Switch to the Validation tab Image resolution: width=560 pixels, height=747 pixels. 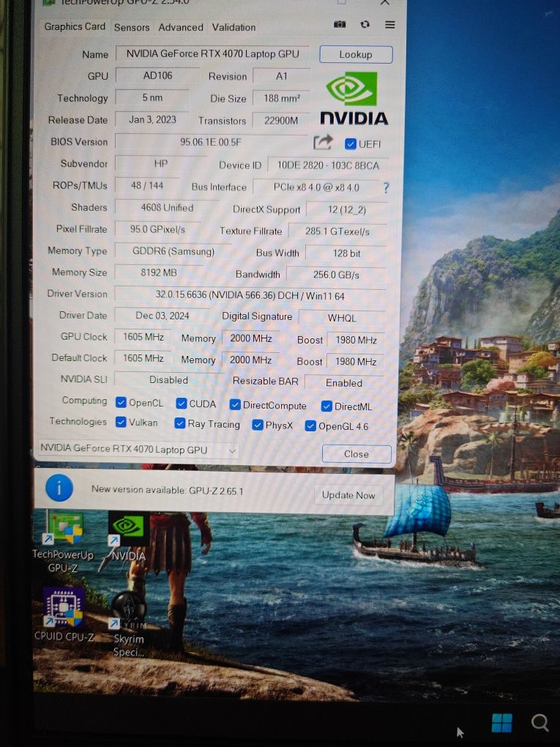click(x=234, y=27)
